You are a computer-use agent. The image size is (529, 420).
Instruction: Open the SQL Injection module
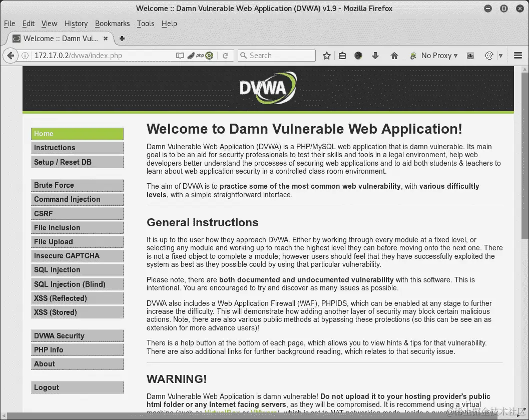[77, 270]
